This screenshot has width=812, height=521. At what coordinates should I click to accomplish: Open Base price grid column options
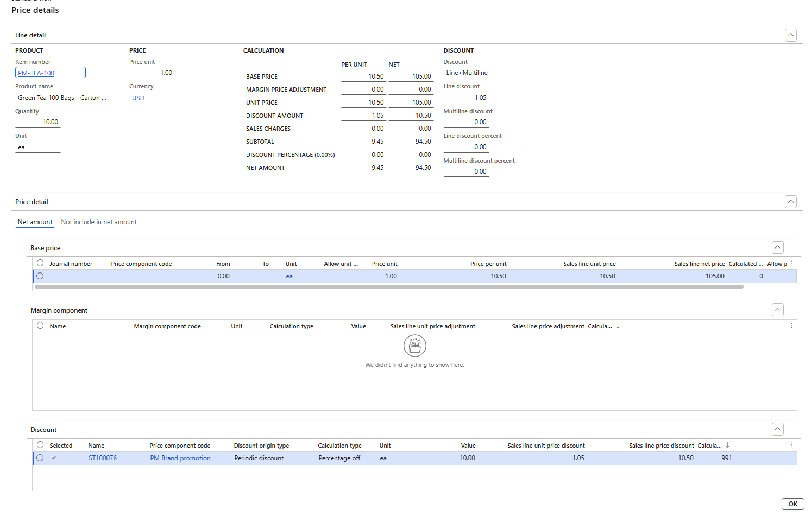(792, 263)
